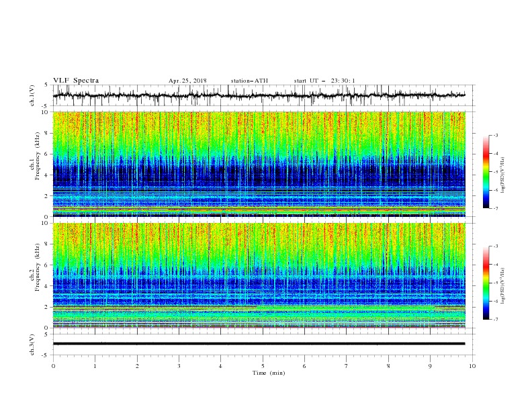The width and height of the screenshot is (532, 411).
Task: Click the time axis tick label "8"
Action: pos(388,366)
